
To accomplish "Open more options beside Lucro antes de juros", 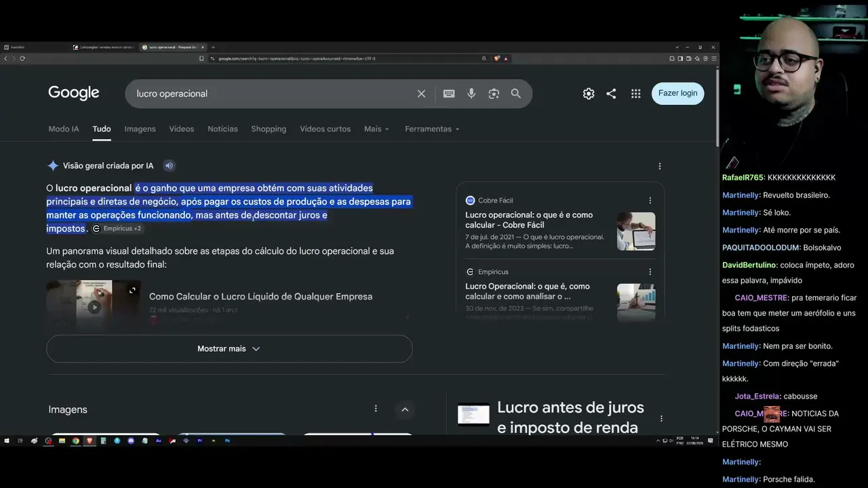I will (x=661, y=418).
